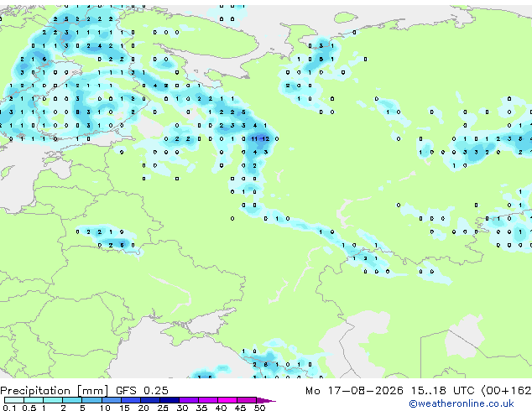The height and width of the screenshot is (411, 532).
Task: Open the weatheronline.co.uk copyright link
Action: tap(462, 403)
